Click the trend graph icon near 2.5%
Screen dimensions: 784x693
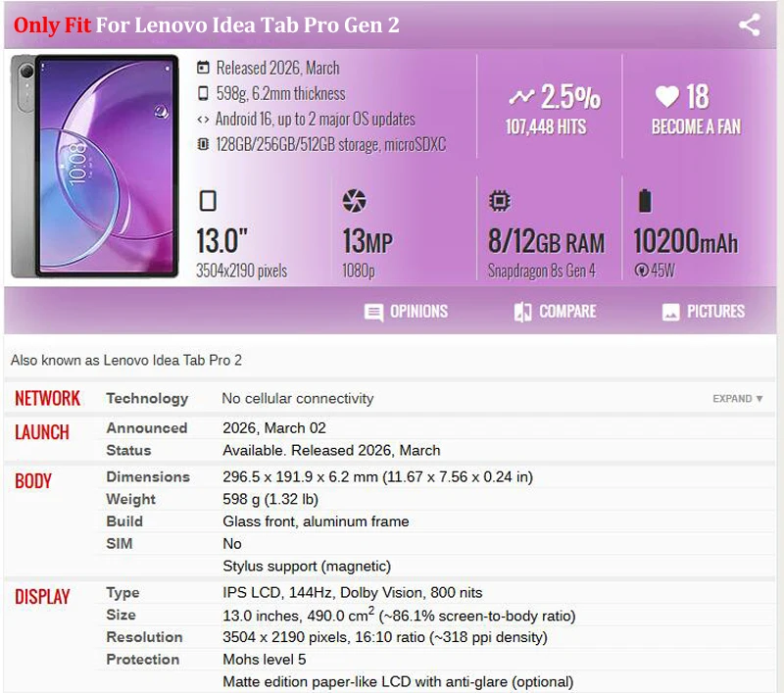pyautogui.click(x=521, y=96)
